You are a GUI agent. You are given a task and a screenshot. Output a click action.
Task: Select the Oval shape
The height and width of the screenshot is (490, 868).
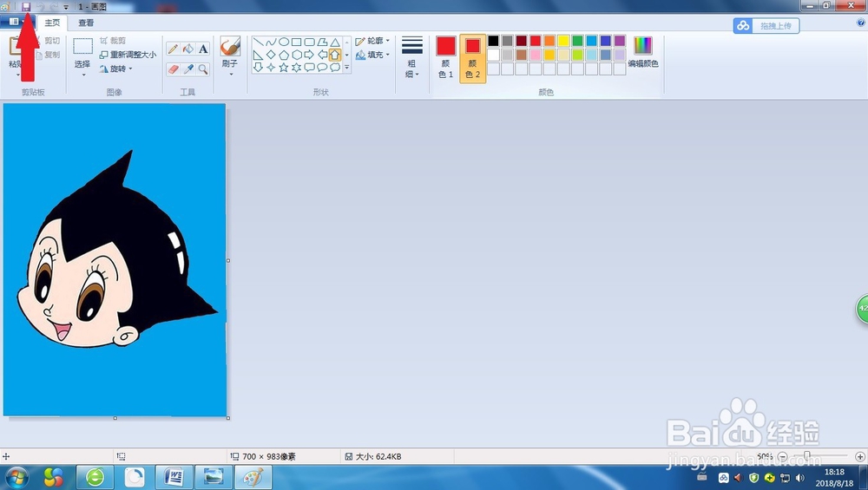(x=284, y=42)
